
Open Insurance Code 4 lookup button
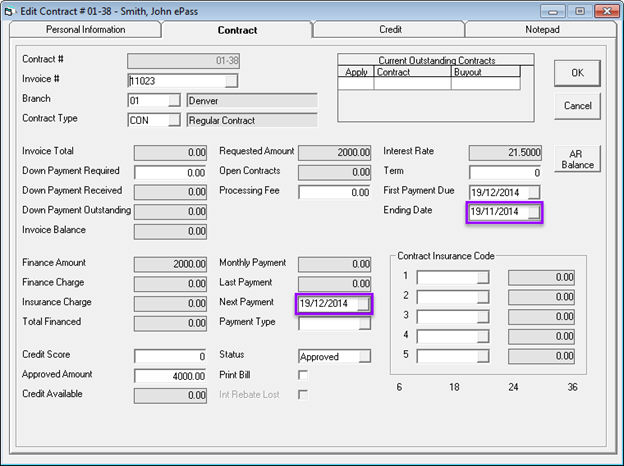point(483,336)
